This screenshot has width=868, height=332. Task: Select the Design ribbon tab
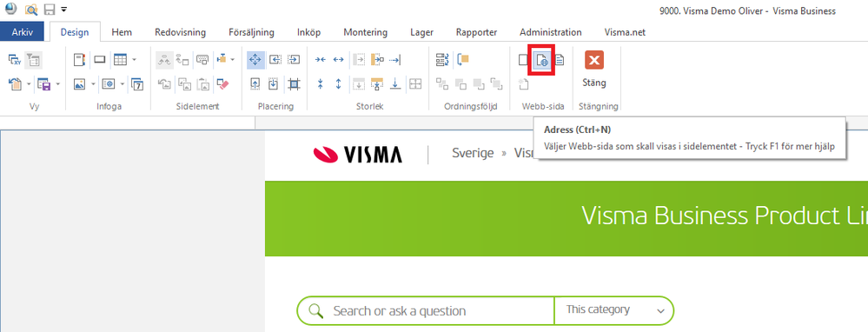point(75,33)
